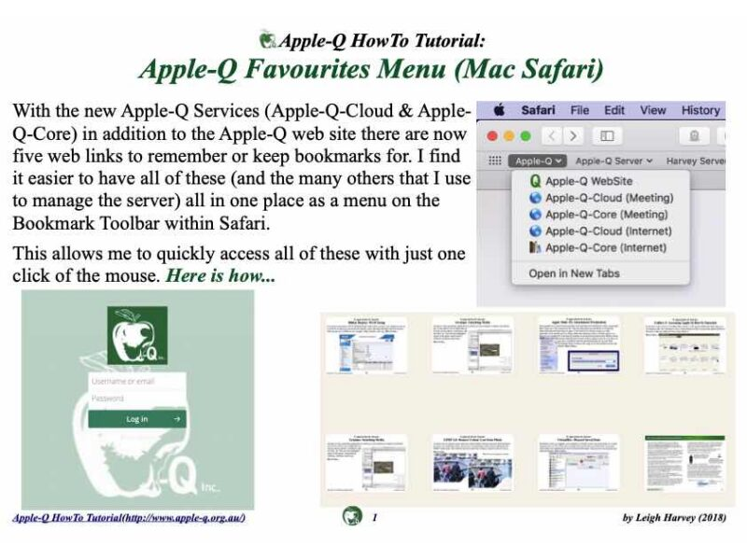Click the green Q icon beside Apple-Q WebSite

(x=535, y=181)
